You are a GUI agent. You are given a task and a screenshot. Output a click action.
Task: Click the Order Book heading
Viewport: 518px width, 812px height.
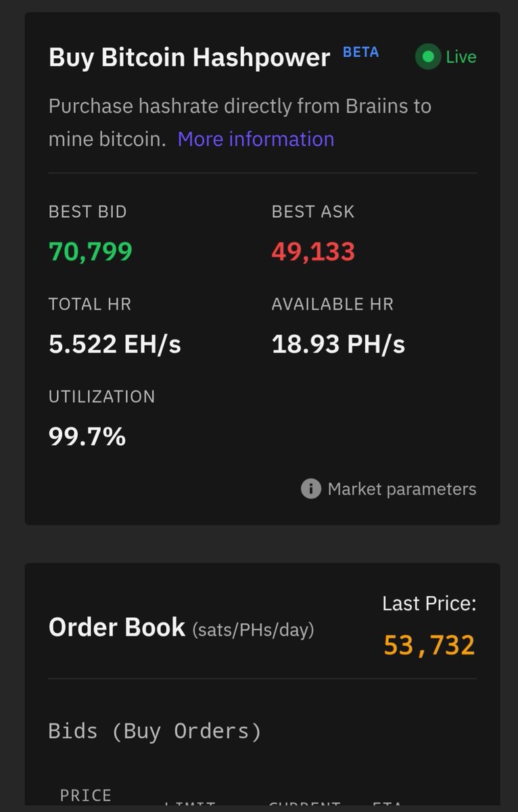(x=117, y=627)
